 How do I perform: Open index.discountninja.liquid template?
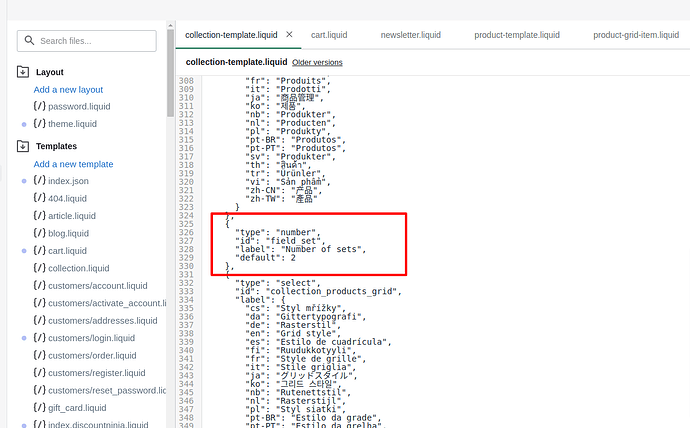98,424
